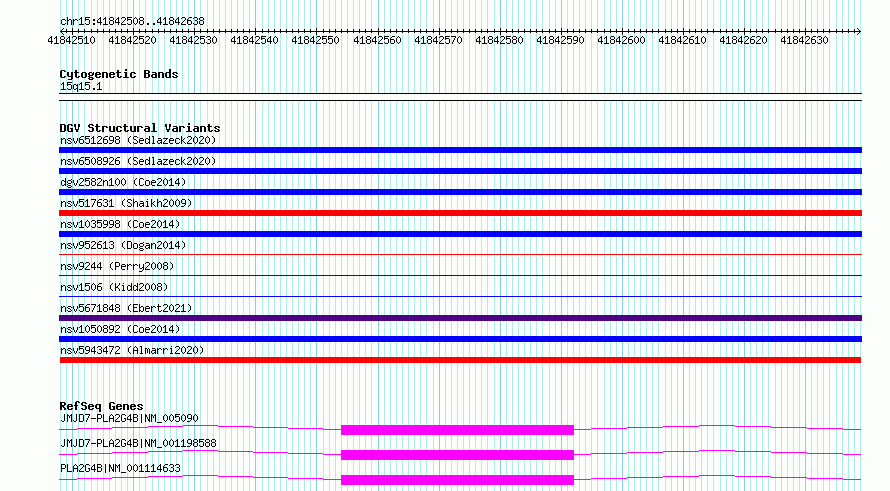Viewport: 890px width, 491px height.
Task: Select the RefSeq Genes track title
Action: pos(102,406)
